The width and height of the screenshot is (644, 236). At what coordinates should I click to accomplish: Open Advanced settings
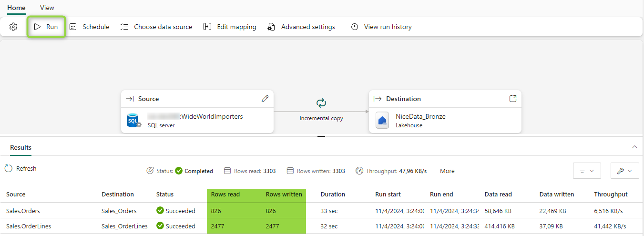[x=301, y=27]
